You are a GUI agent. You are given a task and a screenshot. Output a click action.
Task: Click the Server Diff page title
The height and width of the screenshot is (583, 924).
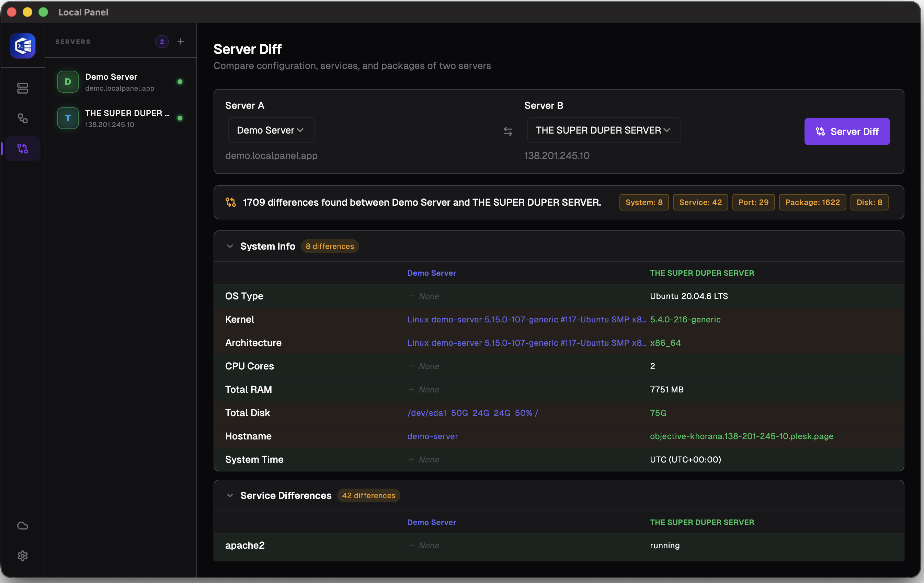(248, 49)
